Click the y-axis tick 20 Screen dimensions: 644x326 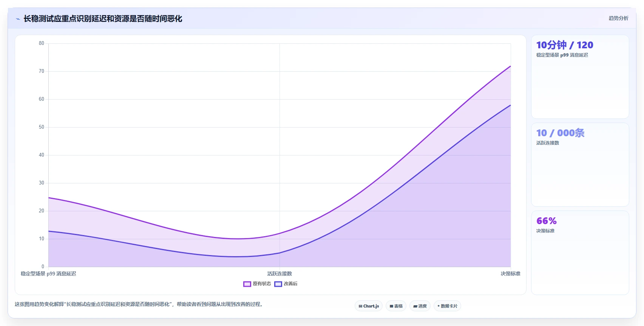pyautogui.click(x=42, y=211)
